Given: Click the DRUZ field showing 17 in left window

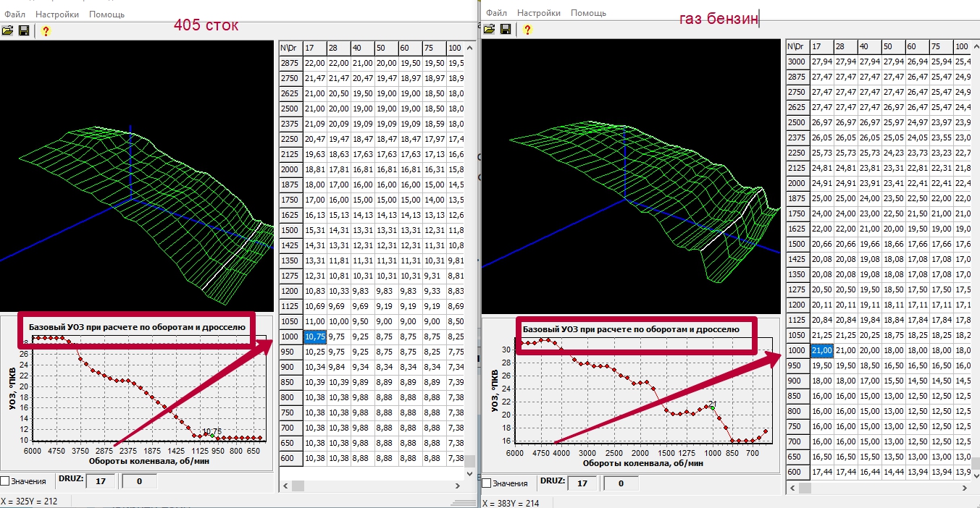Looking at the screenshot, I should [x=101, y=481].
